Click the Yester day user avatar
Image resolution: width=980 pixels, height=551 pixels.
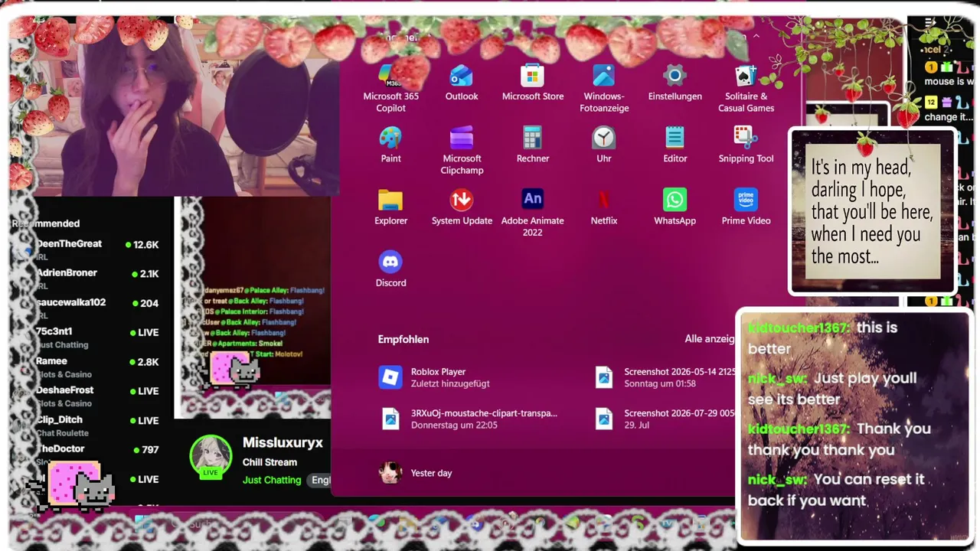[x=390, y=473]
